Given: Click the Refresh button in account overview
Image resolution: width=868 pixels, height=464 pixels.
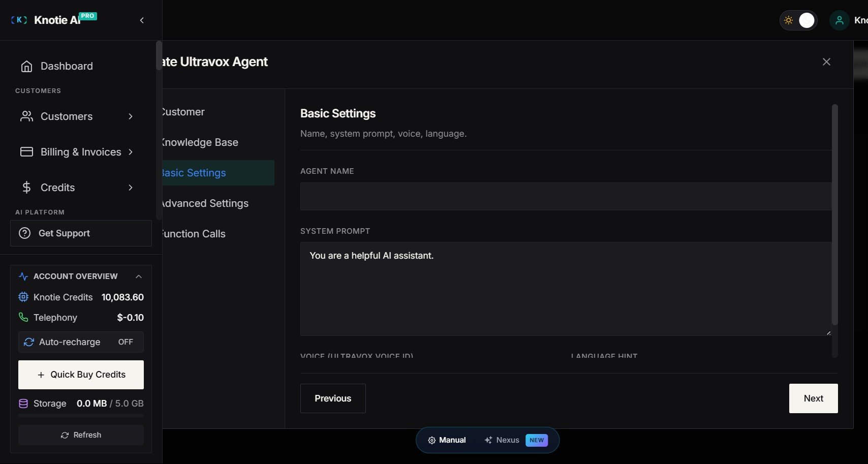Looking at the screenshot, I should [81, 435].
